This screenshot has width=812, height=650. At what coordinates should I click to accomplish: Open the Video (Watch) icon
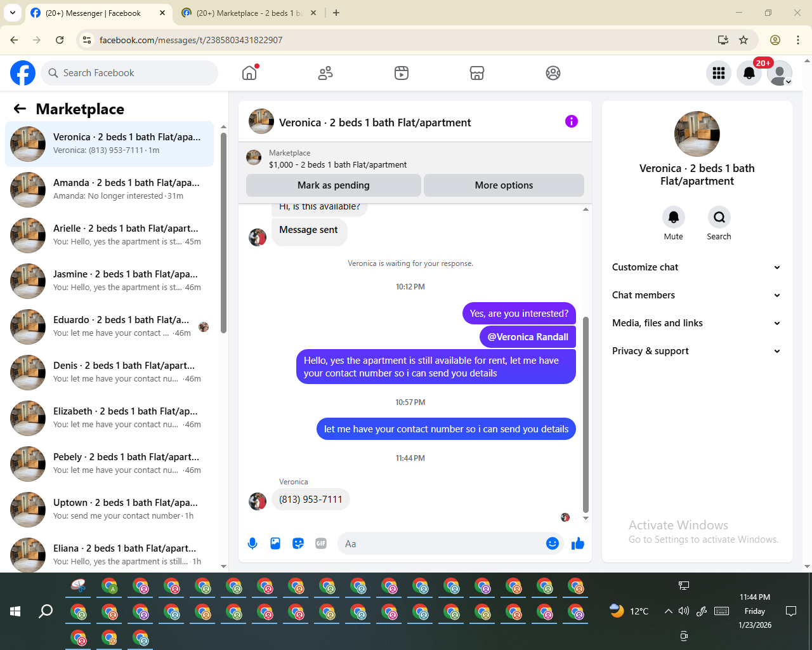point(402,73)
